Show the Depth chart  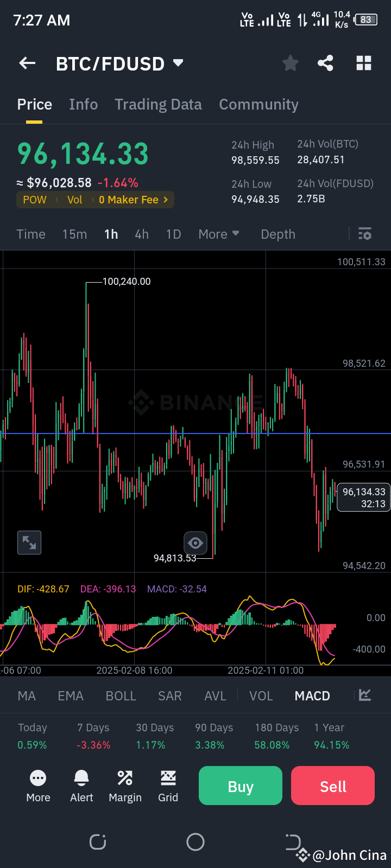tap(278, 234)
